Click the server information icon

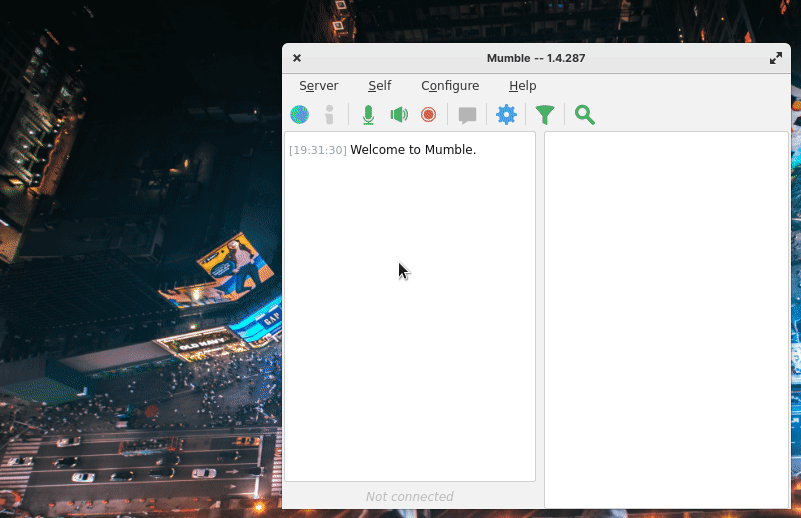click(x=329, y=114)
